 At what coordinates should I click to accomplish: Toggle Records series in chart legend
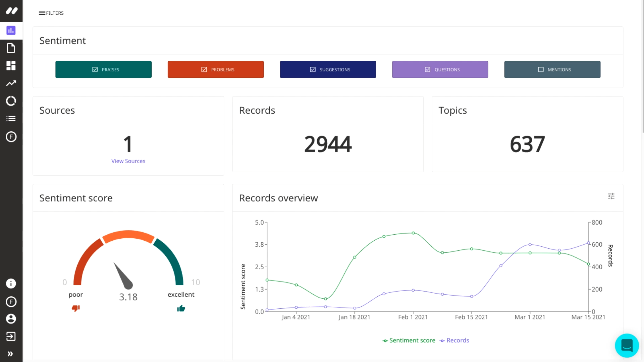coord(454,340)
